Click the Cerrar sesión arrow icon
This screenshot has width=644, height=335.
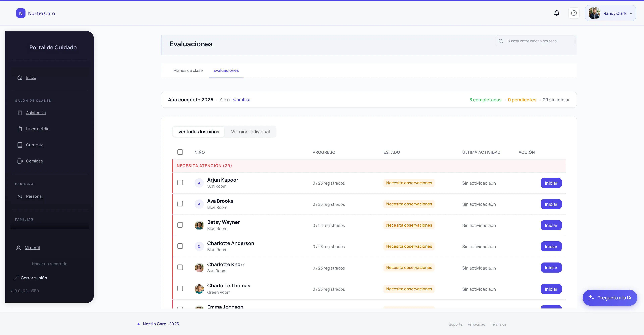(16, 278)
